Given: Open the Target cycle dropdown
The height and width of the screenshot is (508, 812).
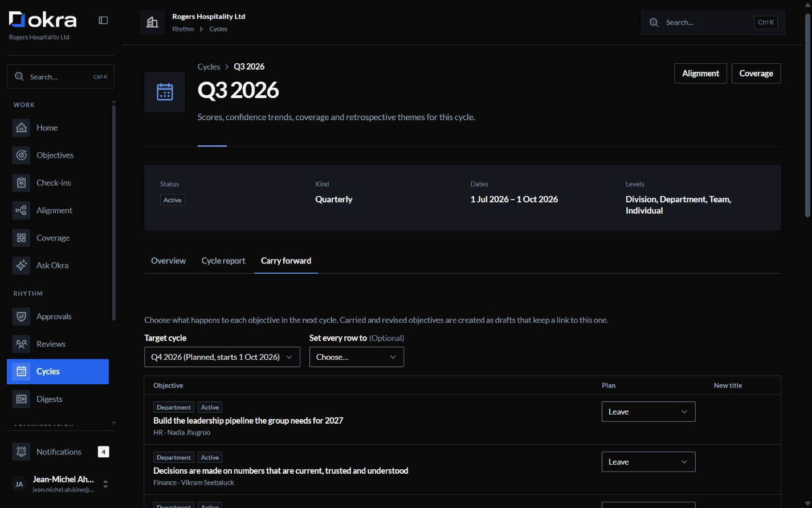Looking at the screenshot, I should point(222,357).
